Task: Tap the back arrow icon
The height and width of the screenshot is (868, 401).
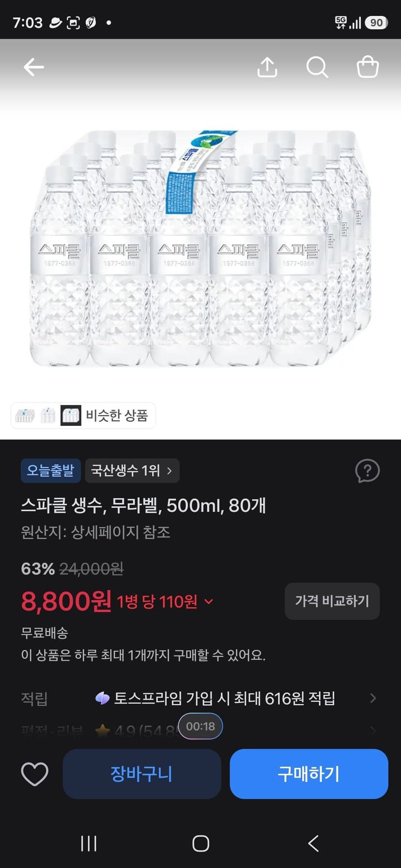Action: tap(34, 67)
